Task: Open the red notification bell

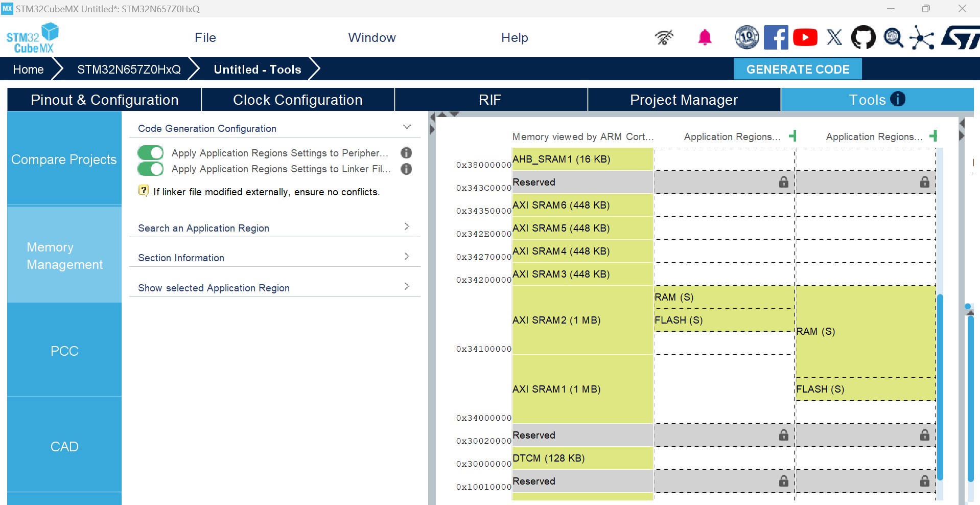Action: 705,37
